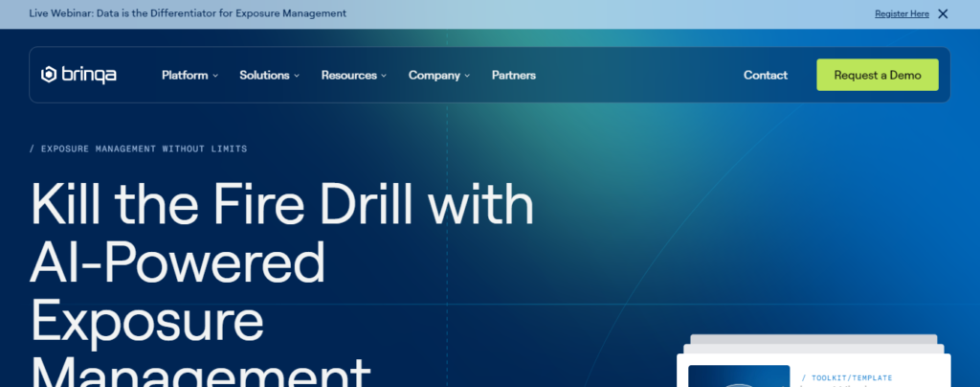
Task: Open the Contact link
Action: (x=766, y=75)
